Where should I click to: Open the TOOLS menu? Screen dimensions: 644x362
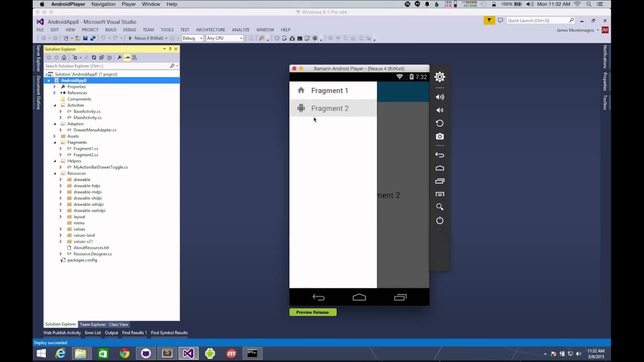click(x=167, y=30)
